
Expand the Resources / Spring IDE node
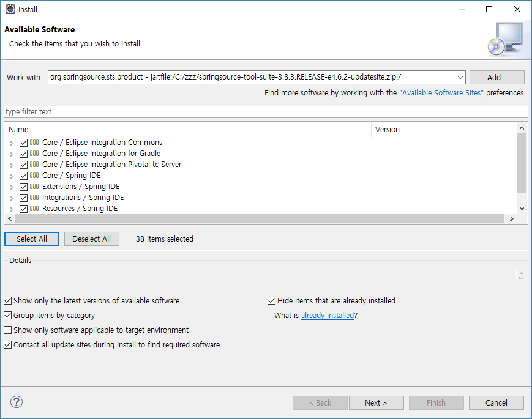pyautogui.click(x=11, y=209)
